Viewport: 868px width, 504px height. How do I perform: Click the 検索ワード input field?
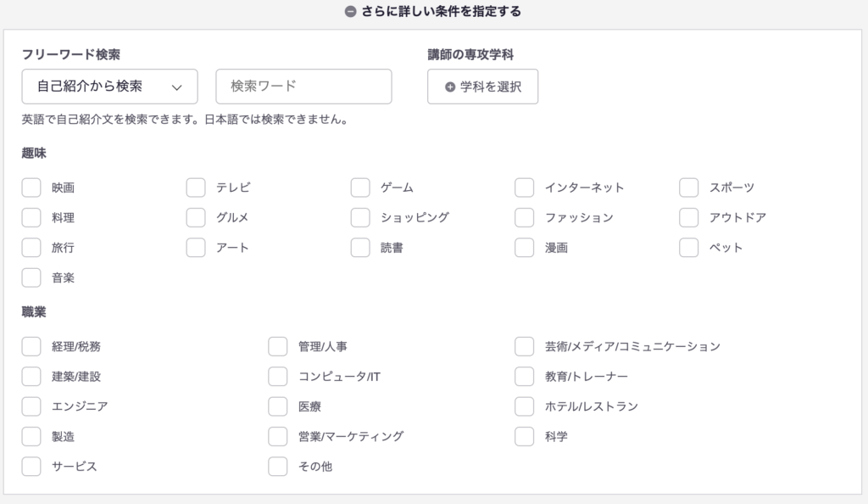point(303,87)
